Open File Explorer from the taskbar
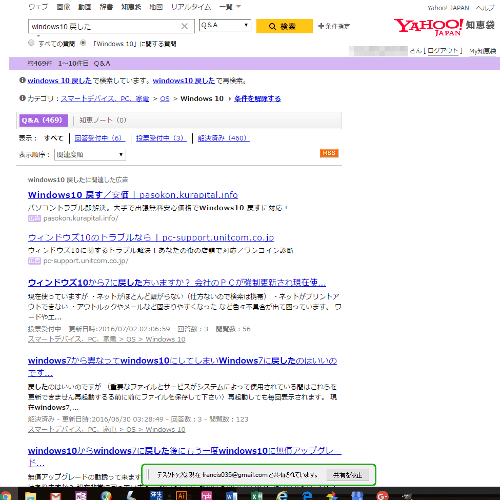Image resolution: width=500 pixels, height=500 pixels. click(30, 495)
